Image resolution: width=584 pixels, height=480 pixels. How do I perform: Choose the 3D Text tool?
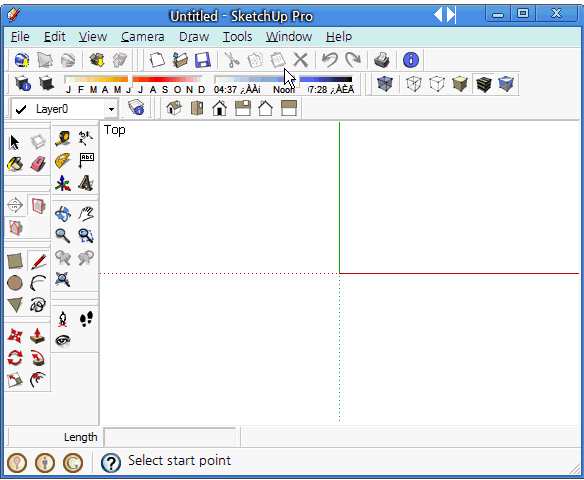pos(86,183)
